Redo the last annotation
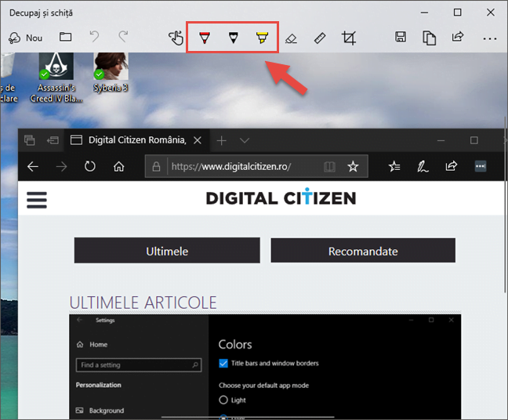 pos(123,37)
